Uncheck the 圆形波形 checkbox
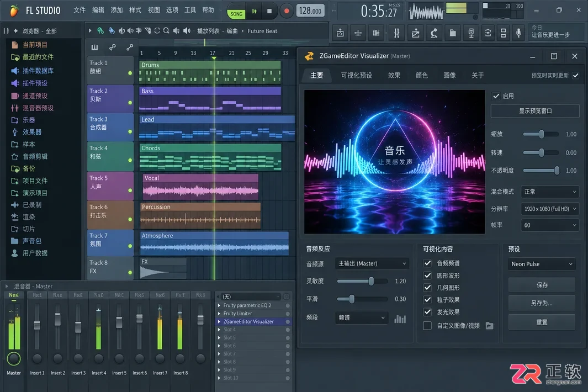588x392 pixels. coord(427,276)
